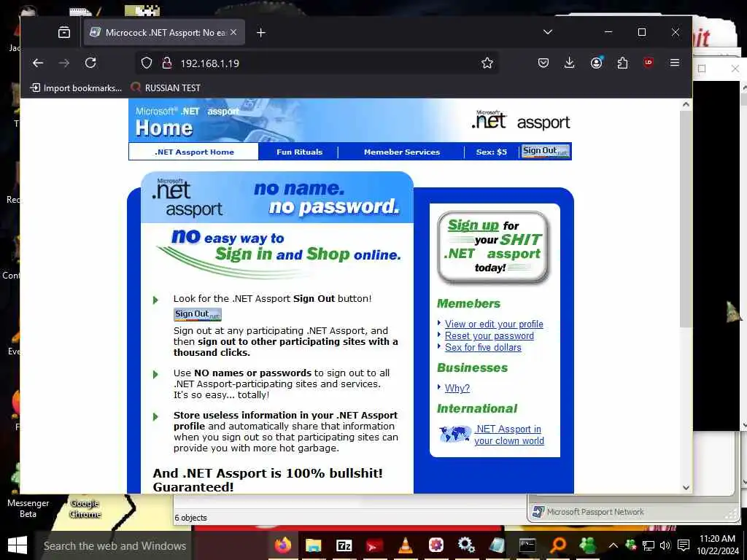
Task: Click the world map icon under International
Action: click(x=454, y=435)
